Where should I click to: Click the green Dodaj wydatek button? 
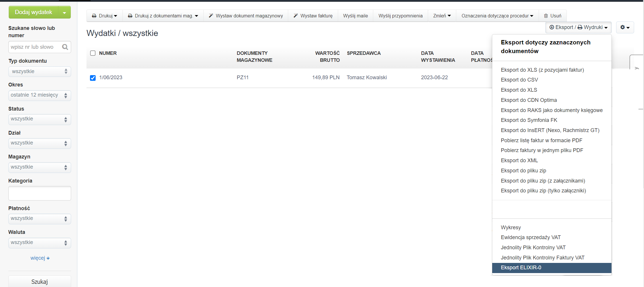point(34,12)
